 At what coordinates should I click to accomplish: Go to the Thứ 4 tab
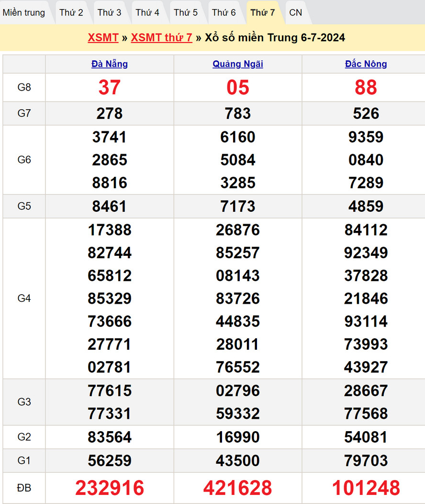coord(147,12)
